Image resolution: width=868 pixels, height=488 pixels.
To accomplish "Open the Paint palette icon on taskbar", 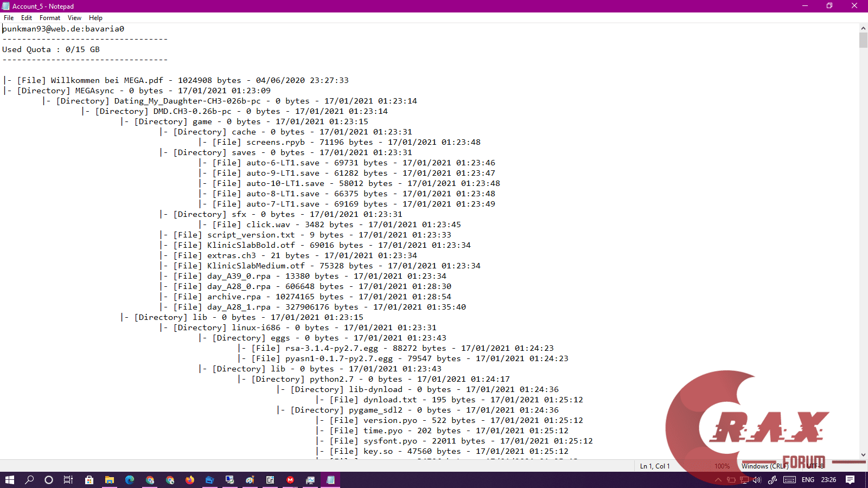I will click(x=250, y=480).
